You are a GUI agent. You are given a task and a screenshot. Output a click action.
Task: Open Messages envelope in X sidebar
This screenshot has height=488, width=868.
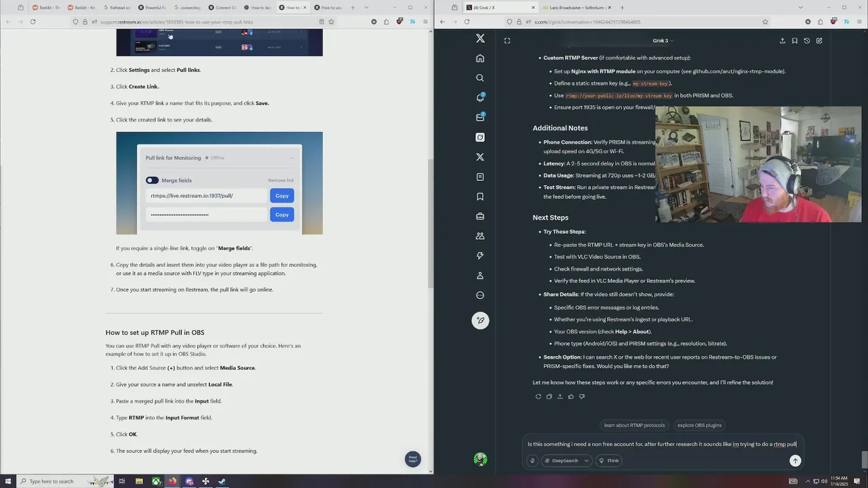480,117
